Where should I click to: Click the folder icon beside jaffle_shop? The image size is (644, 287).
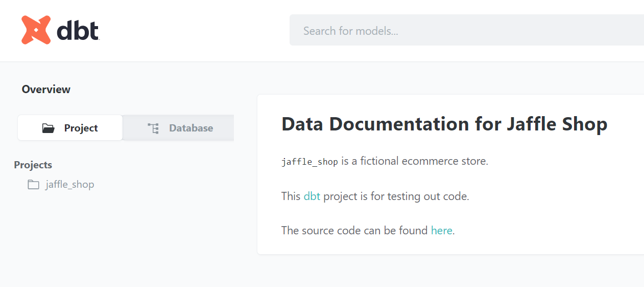pyautogui.click(x=33, y=185)
